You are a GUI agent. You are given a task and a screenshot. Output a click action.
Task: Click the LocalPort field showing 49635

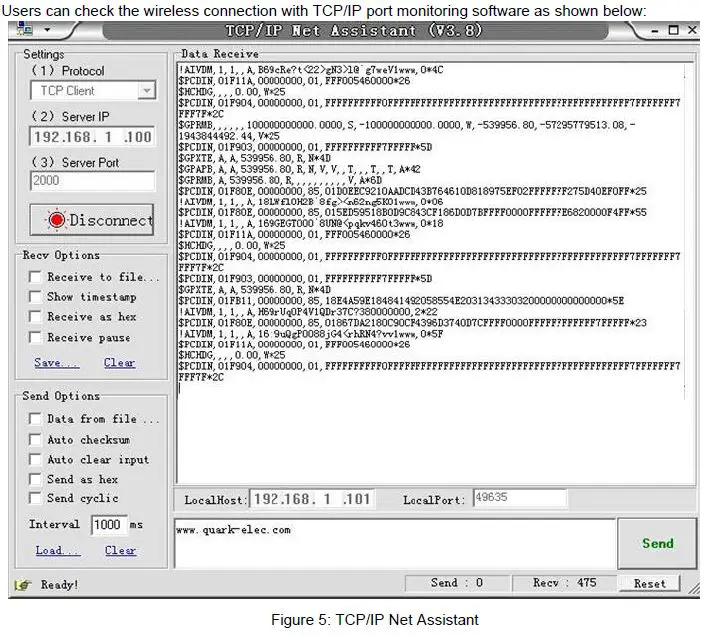520,498
